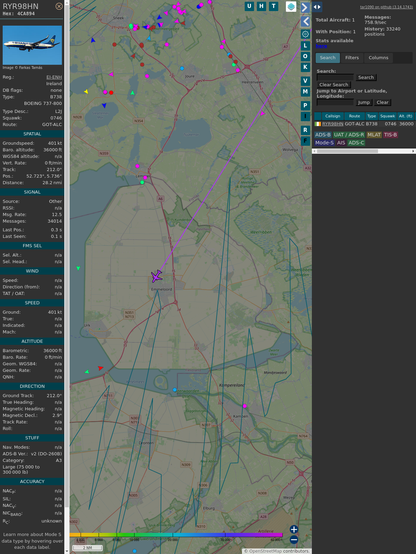Toggle the K map option button
The width and height of the screenshot is (416, 554).
coord(305,67)
